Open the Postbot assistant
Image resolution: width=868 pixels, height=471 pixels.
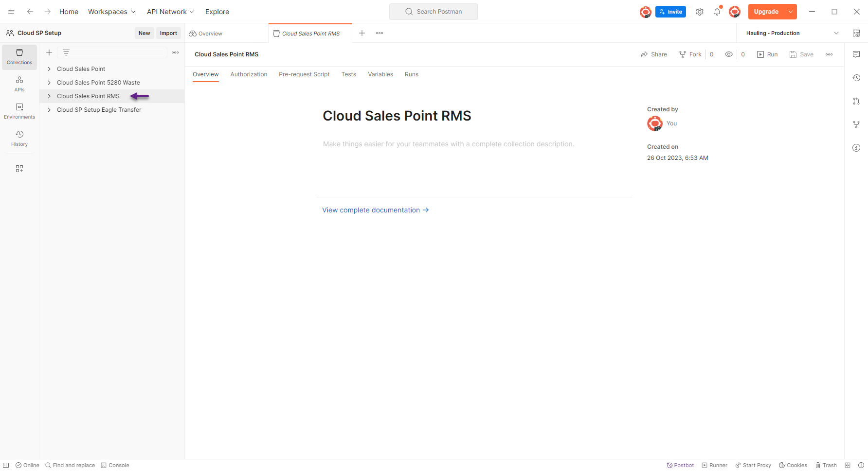(680, 465)
